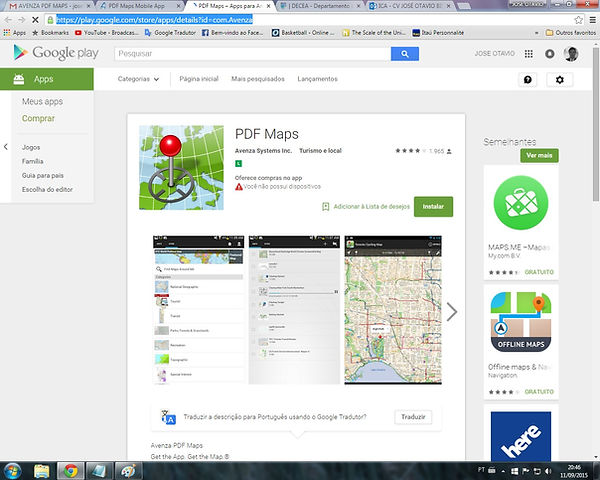Click the Google Play logo
This screenshot has height=480, width=600.
pos(56,53)
